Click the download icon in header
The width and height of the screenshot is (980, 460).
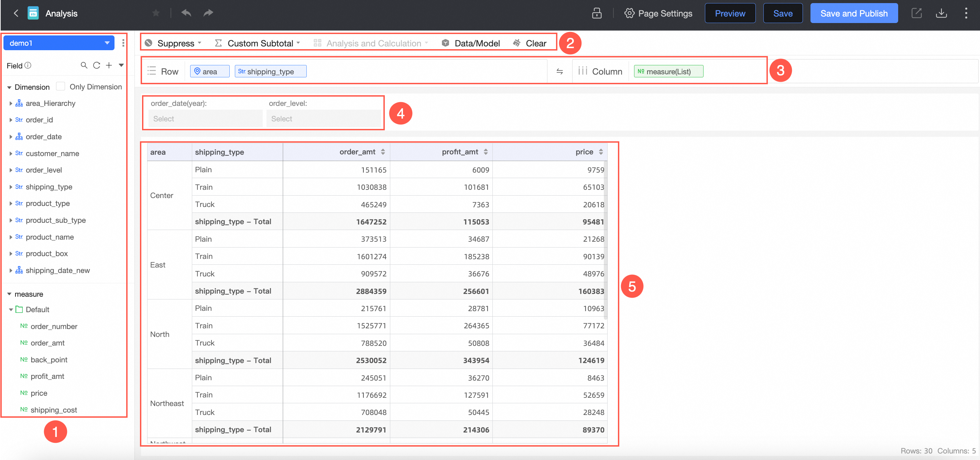pos(941,13)
